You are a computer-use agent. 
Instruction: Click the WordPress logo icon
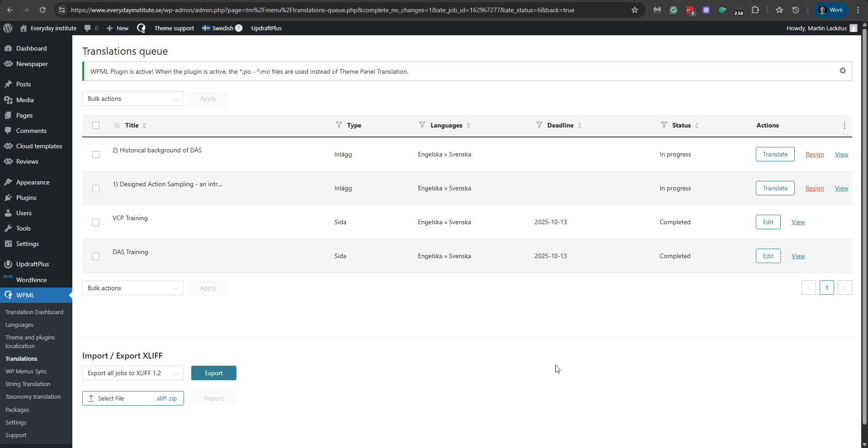(x=8, y=28)
